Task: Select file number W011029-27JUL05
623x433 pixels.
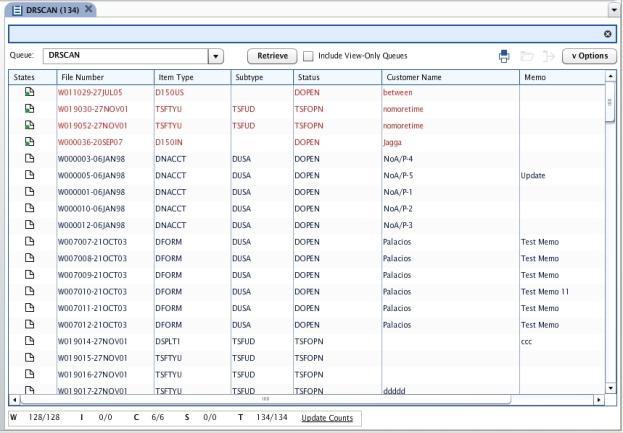Action: pos(90,93)
